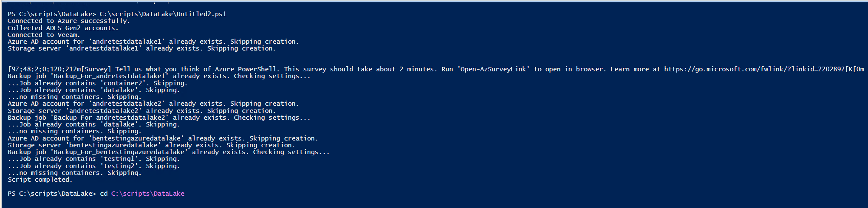This screenshot has width=868, height=208.
Task: Click Azure AD account 'bentestingazuredatalake' line
Action: [x=163, y=138]
